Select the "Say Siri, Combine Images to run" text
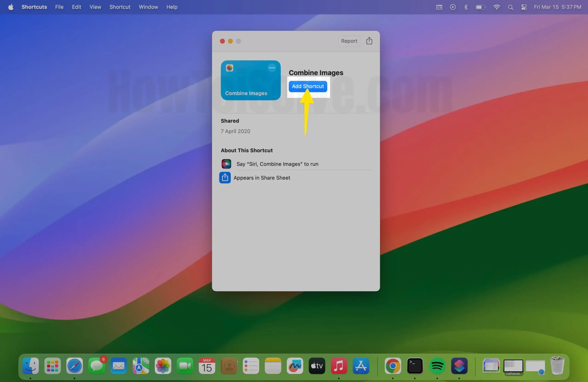 (277, 164)
